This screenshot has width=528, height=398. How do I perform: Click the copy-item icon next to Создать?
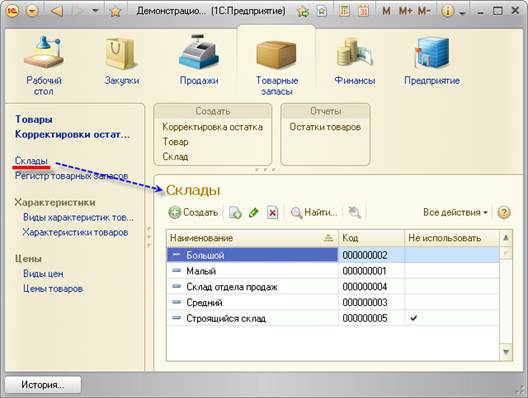click(235, 212)
